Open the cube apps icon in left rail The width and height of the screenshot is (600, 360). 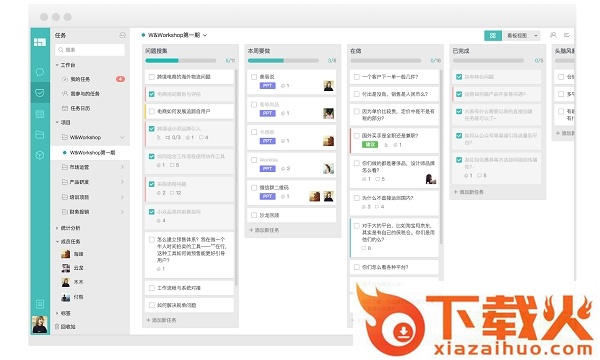tap(40, 155)
